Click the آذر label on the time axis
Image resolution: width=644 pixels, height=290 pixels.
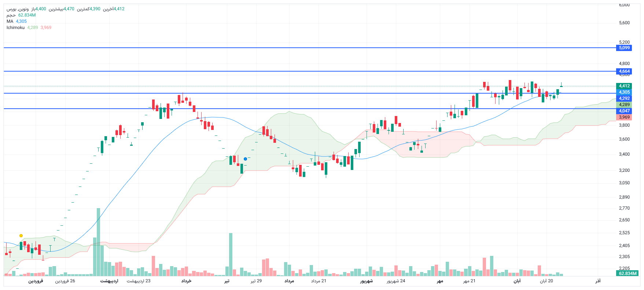pos(598,281)
